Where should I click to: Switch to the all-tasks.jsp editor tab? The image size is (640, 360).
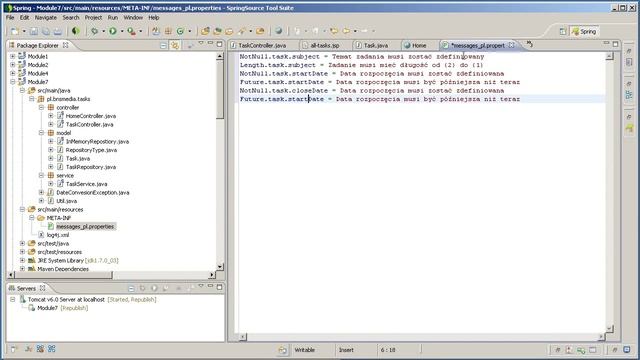click(x=324, y=45)
